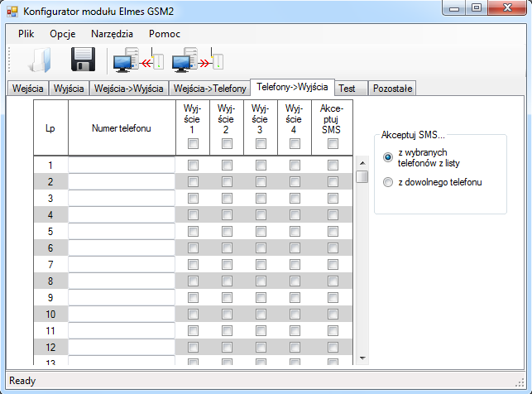Switch to the Test tab
The height and width of the screenshot is (394, 532).
(351, 89)
